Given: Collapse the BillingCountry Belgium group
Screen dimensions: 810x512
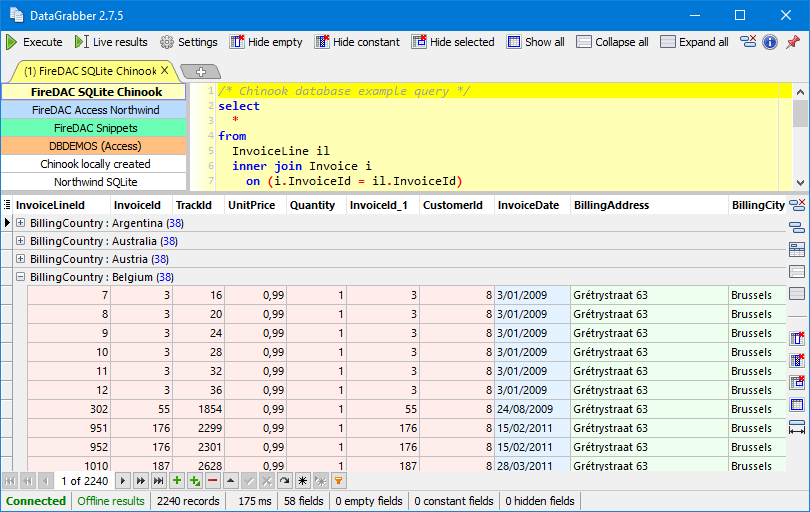Looking at the screenshot, I should [x=20, y=276].
